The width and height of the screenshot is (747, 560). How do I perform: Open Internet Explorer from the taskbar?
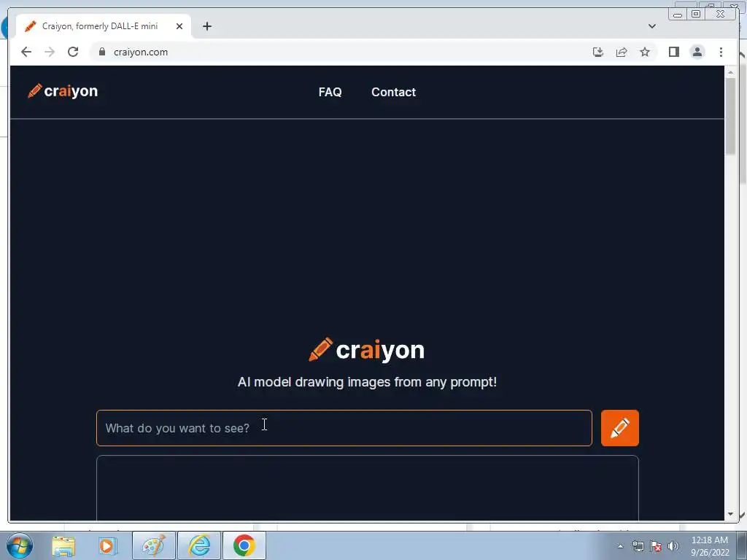(x=198, y=545)
